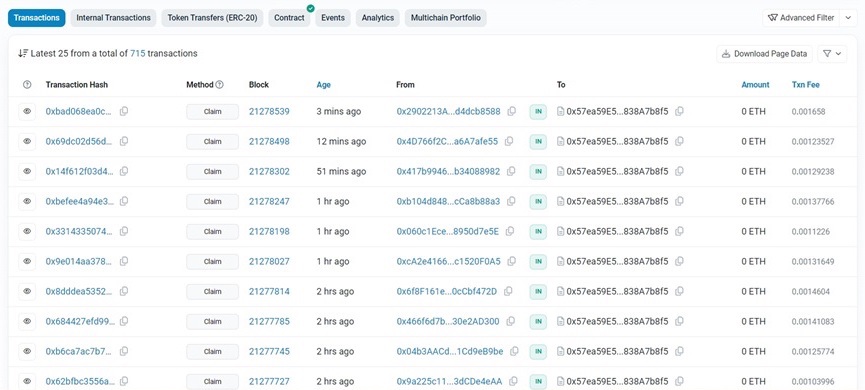Click the Method column help icon
Image resolution: width=865 pixels, height=390 pixels.
click(x=220, y=85)
